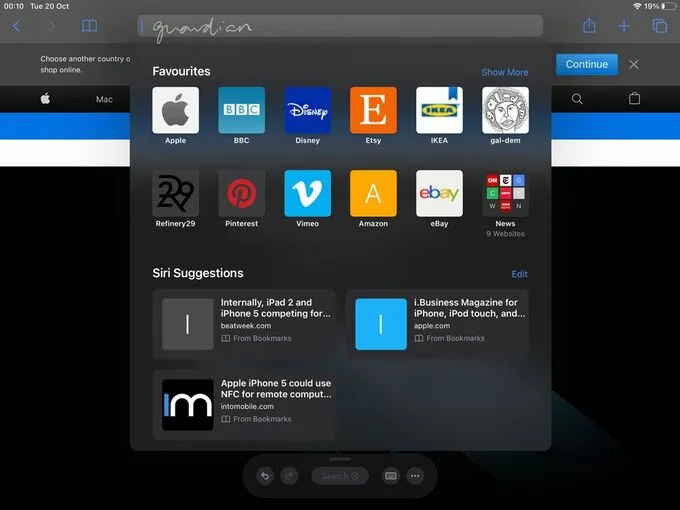
Task: Tap the address bar with handwritten text
Action: click(x=340, y=26)
